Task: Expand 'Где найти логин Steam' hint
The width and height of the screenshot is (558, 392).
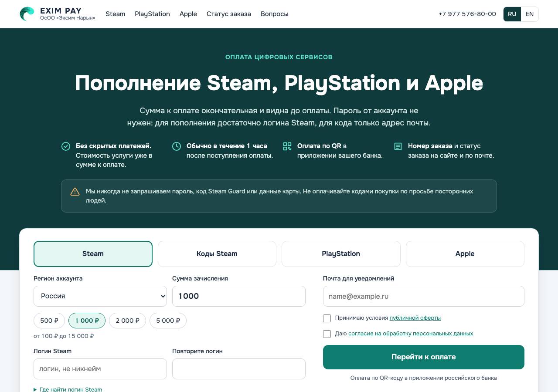Action: click(68, 389)
